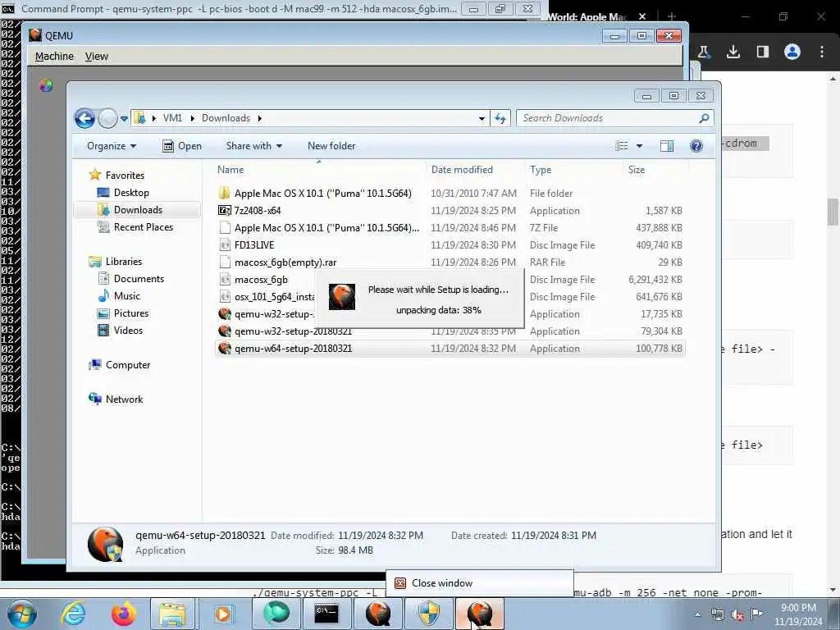Click the Explorer Back navigation arrow
The height and width of the screenshot is (630, 840).
(84, 118)
